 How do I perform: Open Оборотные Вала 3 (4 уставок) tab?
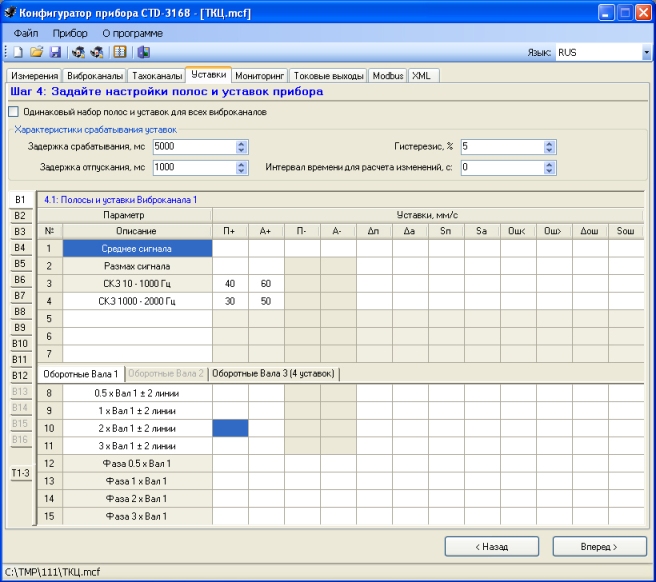[275, 374]
